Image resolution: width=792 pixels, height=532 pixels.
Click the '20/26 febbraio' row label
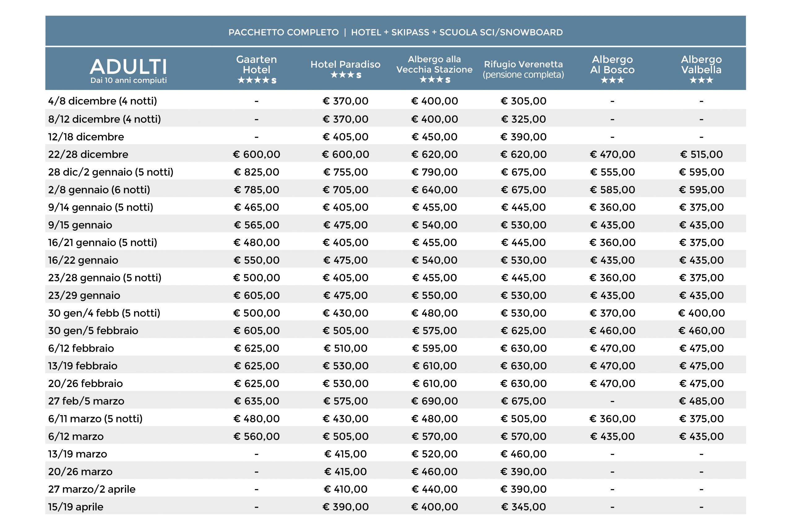pos(86,384)
